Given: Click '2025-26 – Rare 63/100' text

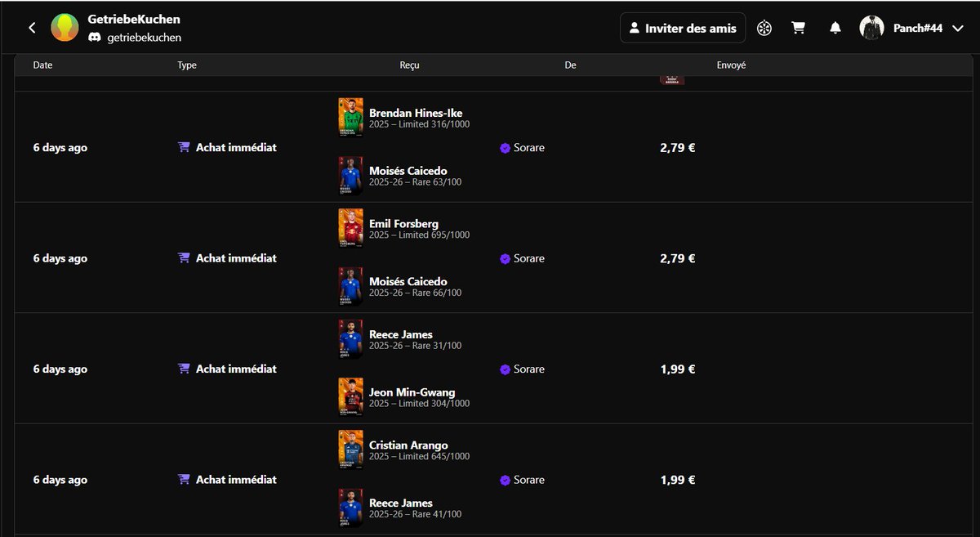Looking at the screenshot, I should (x=415, y=182).
